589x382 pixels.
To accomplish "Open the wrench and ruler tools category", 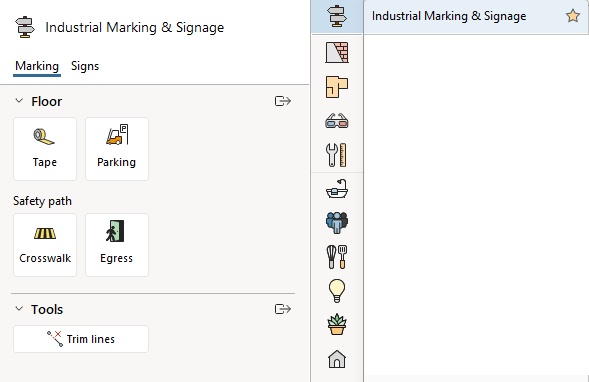I will click(337, 155).
